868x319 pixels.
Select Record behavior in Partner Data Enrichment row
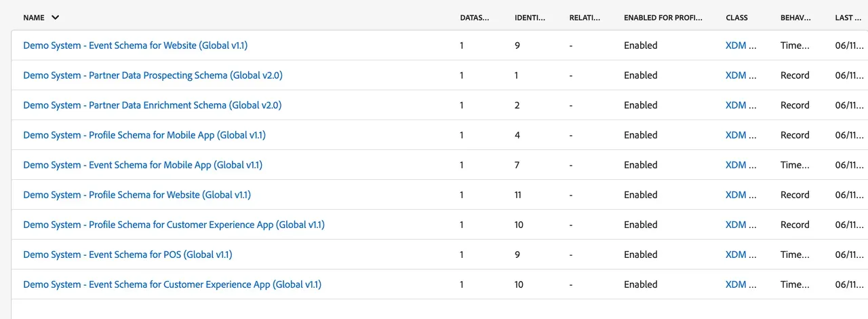[x=795, y=105]
